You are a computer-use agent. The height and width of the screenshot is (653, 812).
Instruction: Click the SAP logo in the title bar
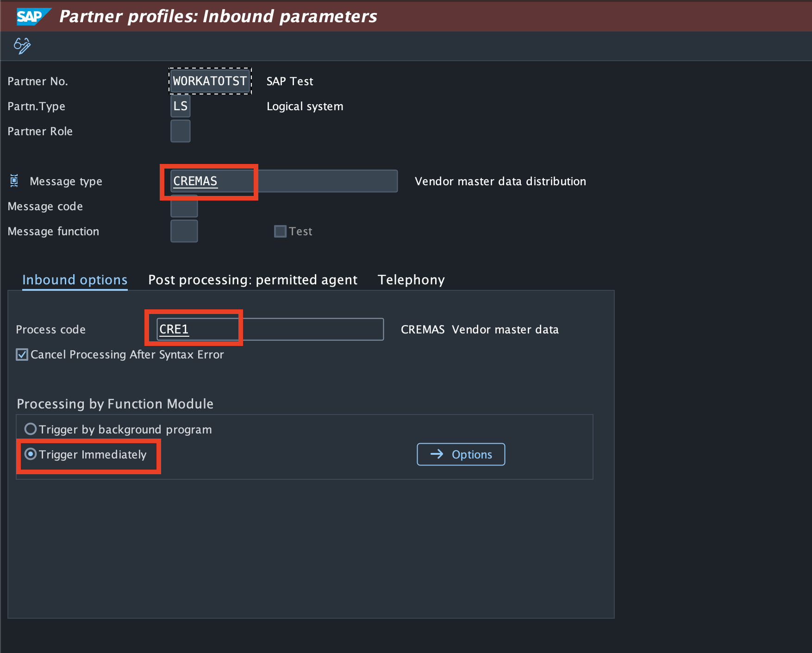31,16
